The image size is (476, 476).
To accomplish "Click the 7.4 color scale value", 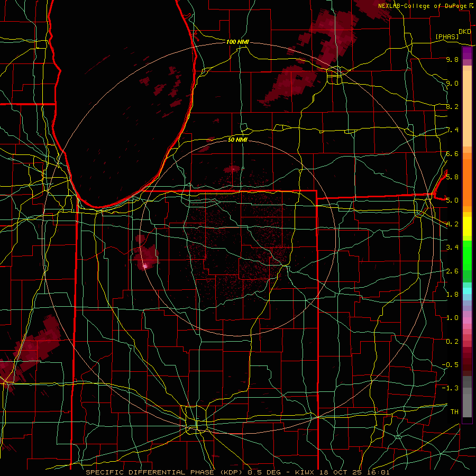I will coord(453,130).
